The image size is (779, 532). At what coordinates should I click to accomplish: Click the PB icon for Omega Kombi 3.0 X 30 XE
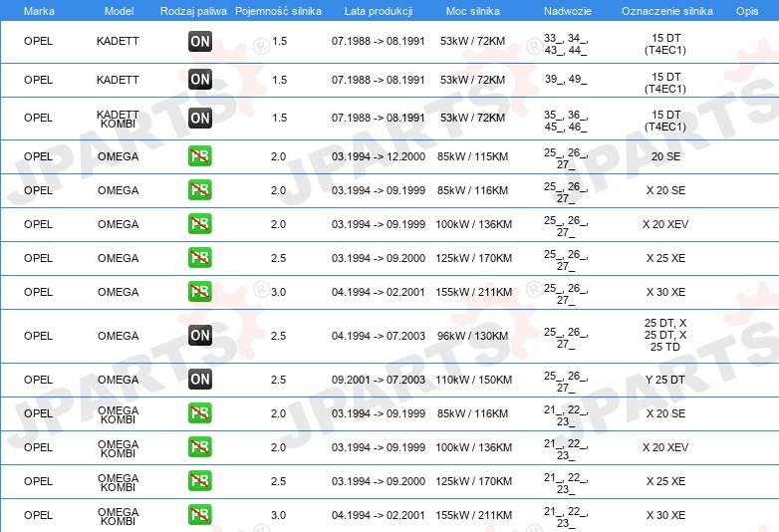tap(200, 514)
